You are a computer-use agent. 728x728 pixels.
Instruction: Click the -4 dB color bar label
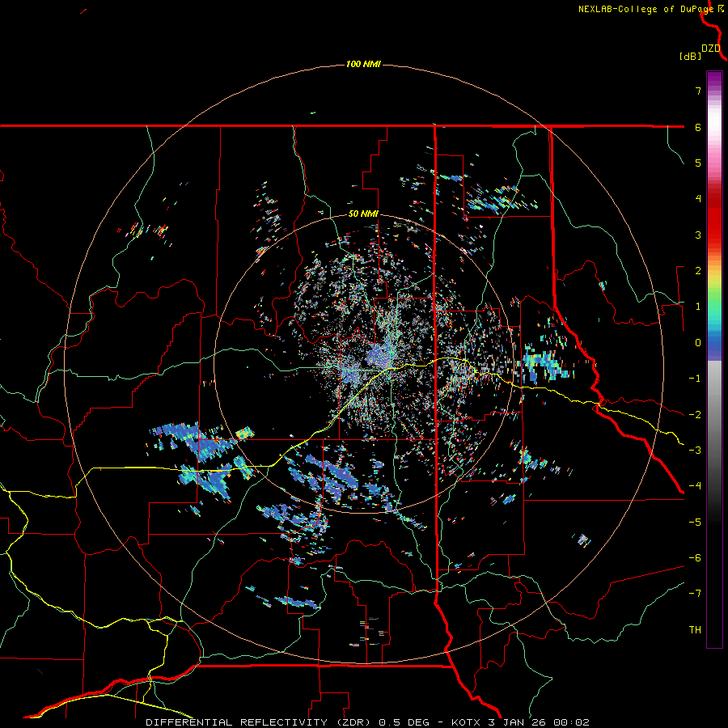click(695, 486)
